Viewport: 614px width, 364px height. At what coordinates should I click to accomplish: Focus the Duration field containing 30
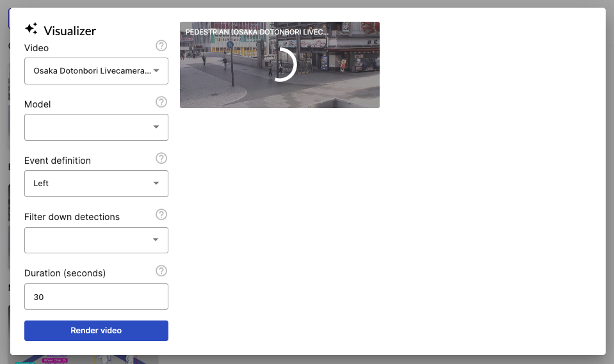tap(96, 297)
